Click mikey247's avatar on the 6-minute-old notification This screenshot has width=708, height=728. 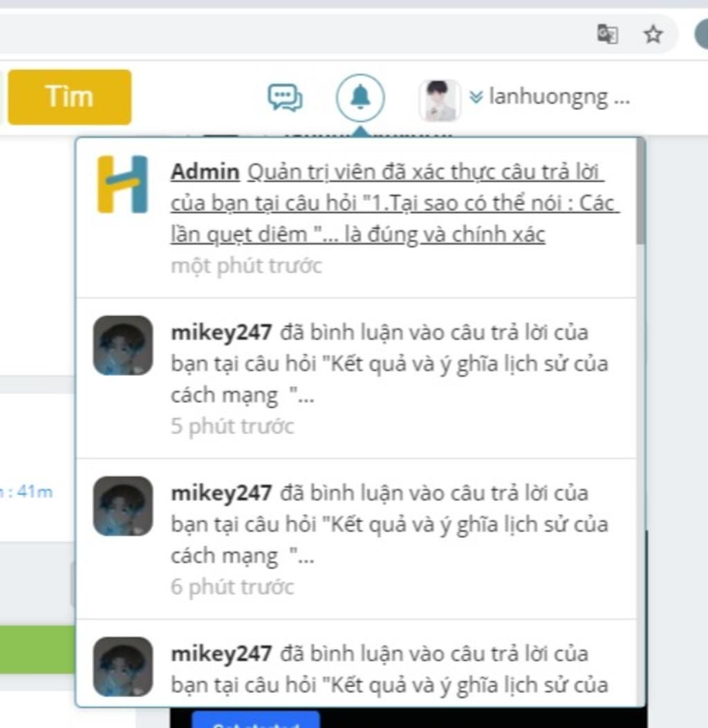pos(123,507)
